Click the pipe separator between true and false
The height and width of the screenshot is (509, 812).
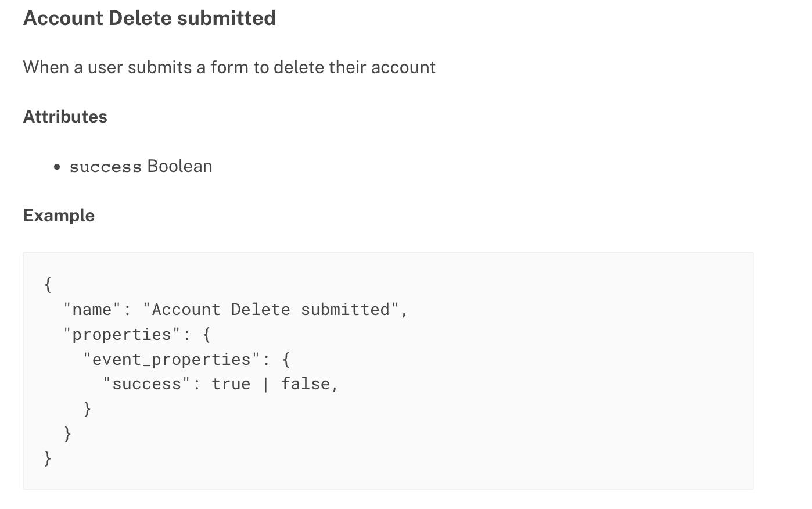tap(266, 384)
